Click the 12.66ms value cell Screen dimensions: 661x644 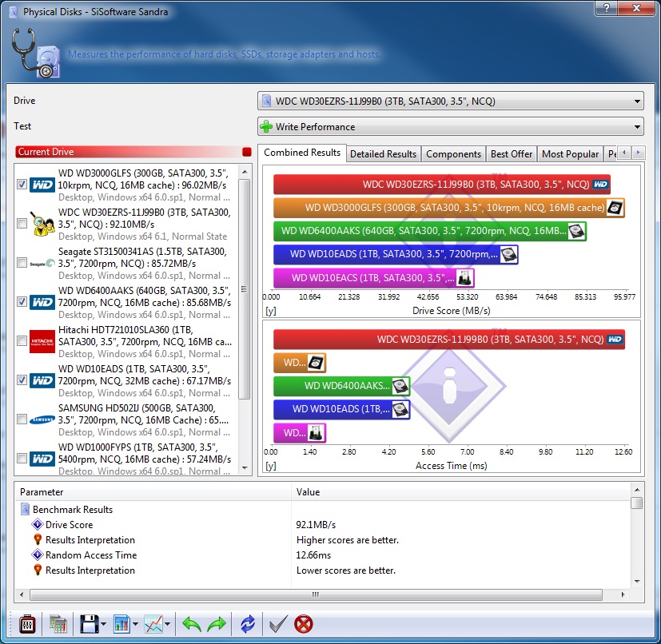[x=313, y=555]
